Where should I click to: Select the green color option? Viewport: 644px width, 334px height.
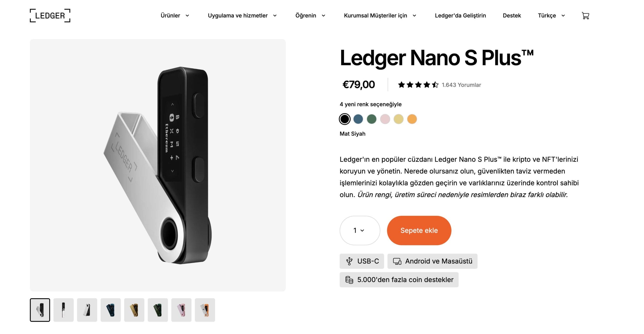point(372,119)
